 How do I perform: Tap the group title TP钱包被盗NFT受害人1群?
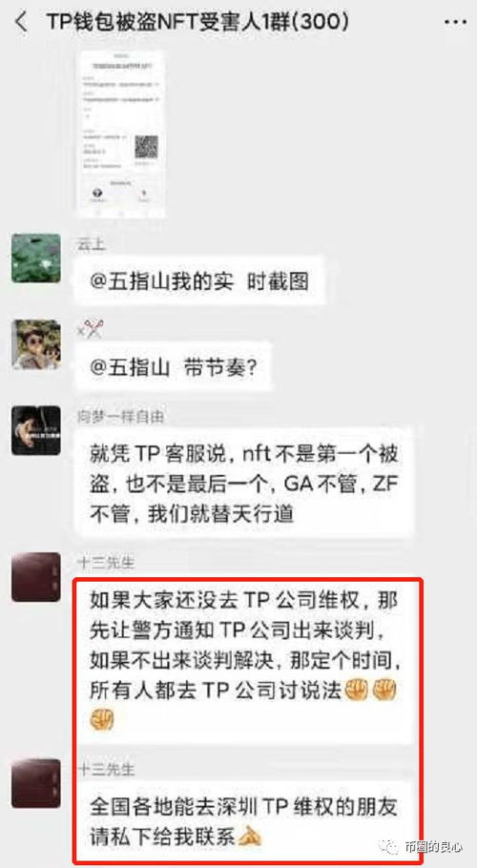point(197,22)
